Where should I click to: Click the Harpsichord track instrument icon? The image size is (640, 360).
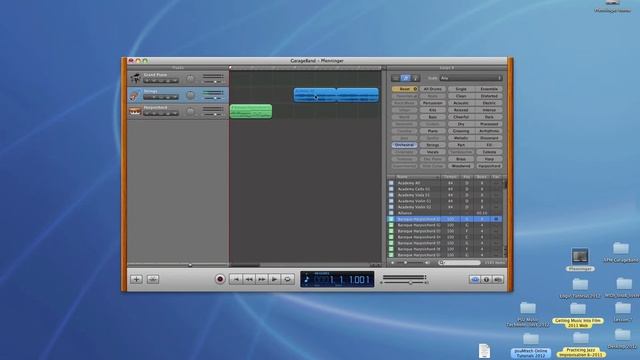coord(135,111)
